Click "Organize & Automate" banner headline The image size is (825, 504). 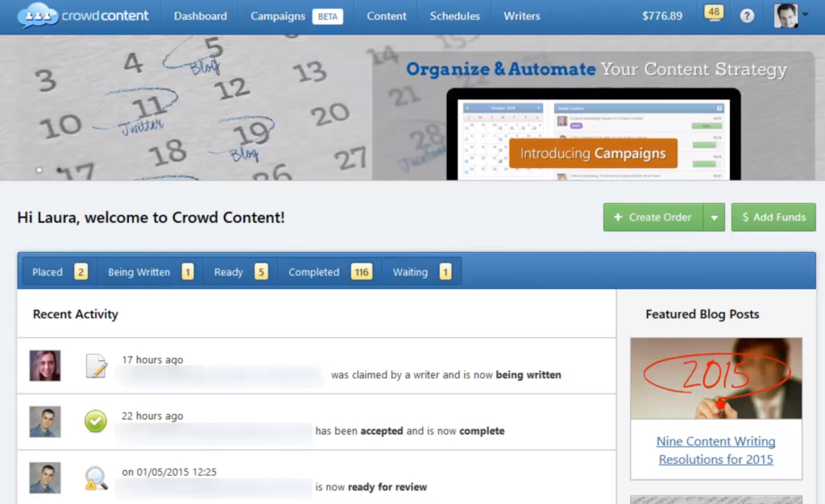click(500, 69)
